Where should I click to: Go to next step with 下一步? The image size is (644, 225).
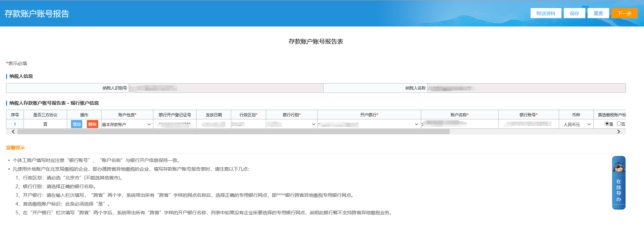[624, 13]
